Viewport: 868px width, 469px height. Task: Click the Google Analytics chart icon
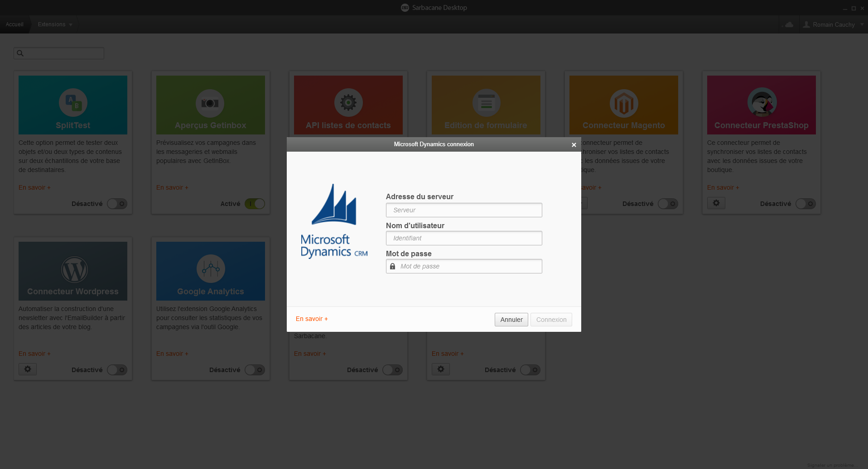coord(211,269)
